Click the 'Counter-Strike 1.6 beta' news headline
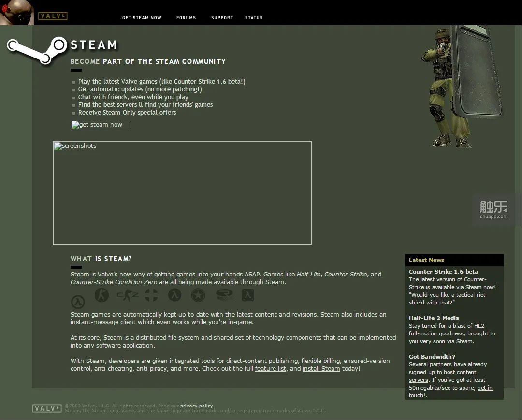The width and height of the screenshot is (522, 420). [443, 272]
